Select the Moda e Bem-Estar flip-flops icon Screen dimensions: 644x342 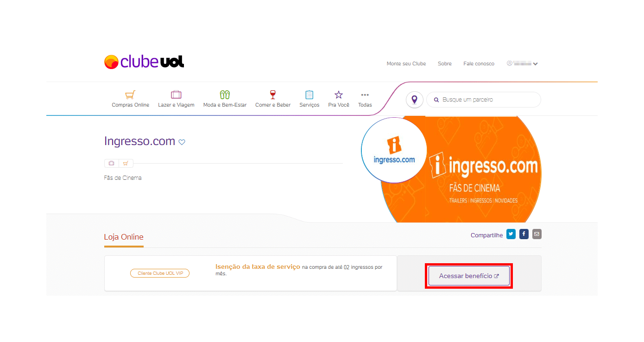pyautogui.click(x=225, y=95)
